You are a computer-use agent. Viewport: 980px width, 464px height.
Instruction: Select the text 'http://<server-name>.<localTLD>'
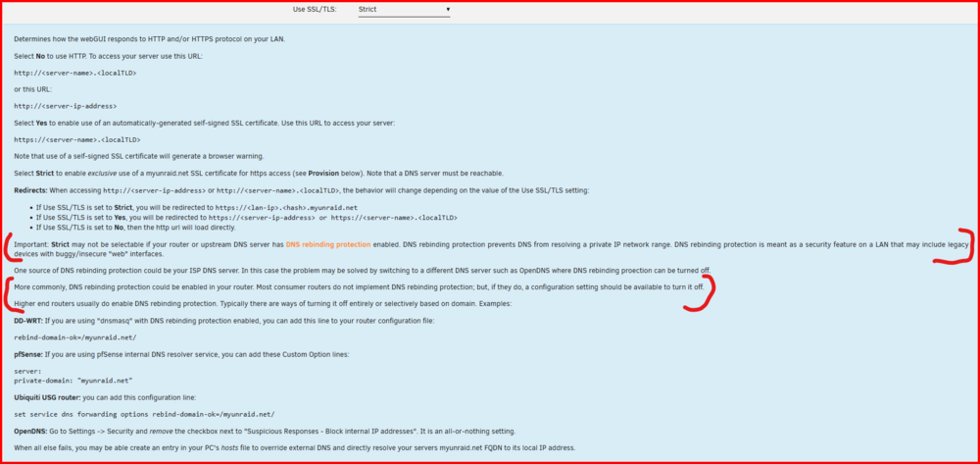75,74
